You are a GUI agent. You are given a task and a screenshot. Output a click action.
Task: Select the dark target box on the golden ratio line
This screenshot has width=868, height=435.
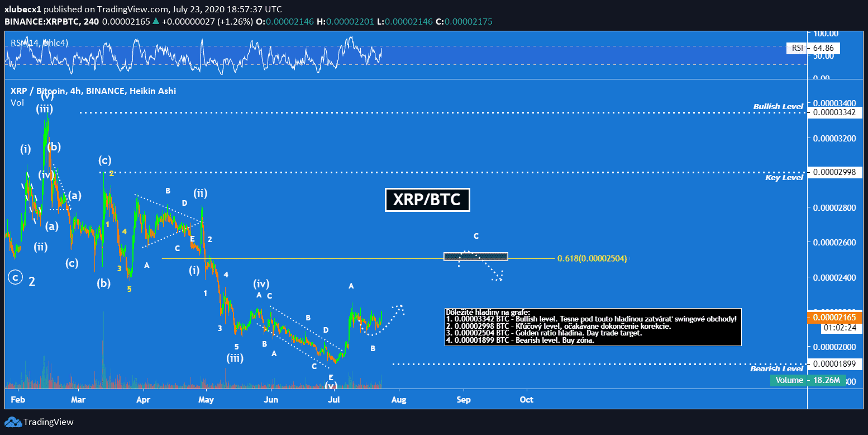coord(475,257)
